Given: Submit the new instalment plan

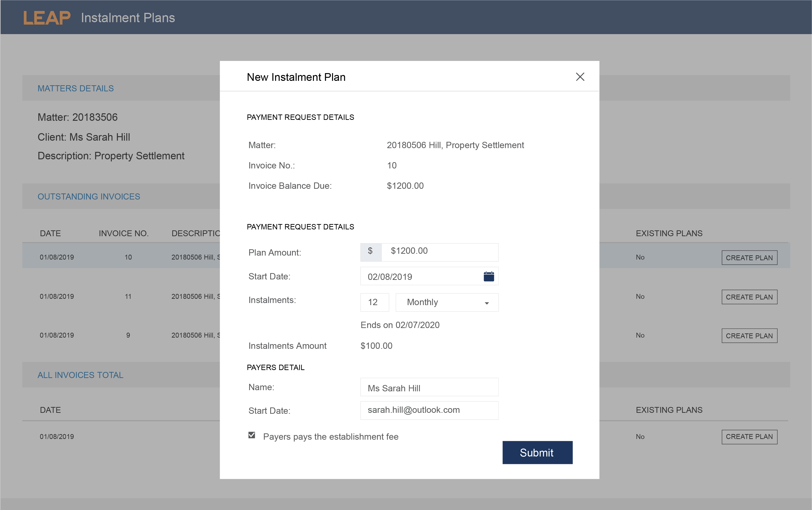Looking at the screenshot, I should coord(537,452).
